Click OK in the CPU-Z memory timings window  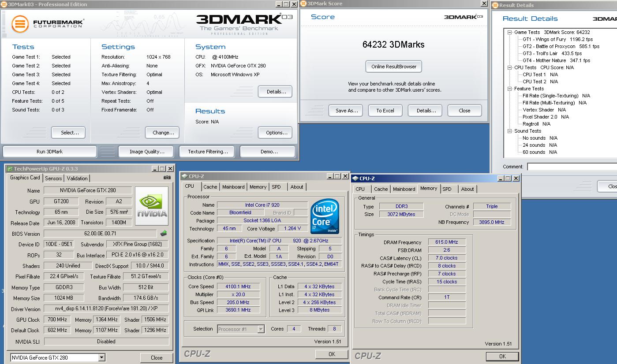click(x=502, y=356)
